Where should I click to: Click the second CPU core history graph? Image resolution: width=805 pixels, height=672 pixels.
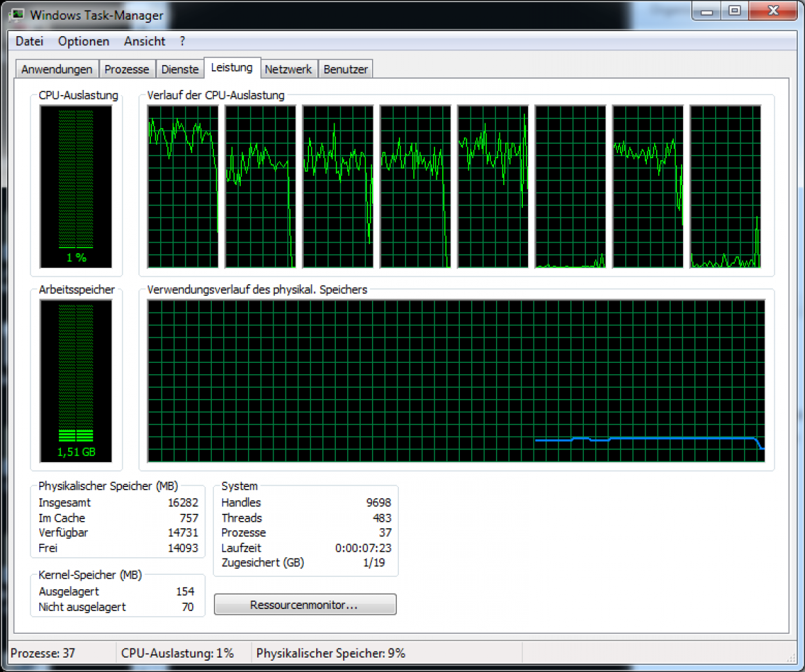260,187
